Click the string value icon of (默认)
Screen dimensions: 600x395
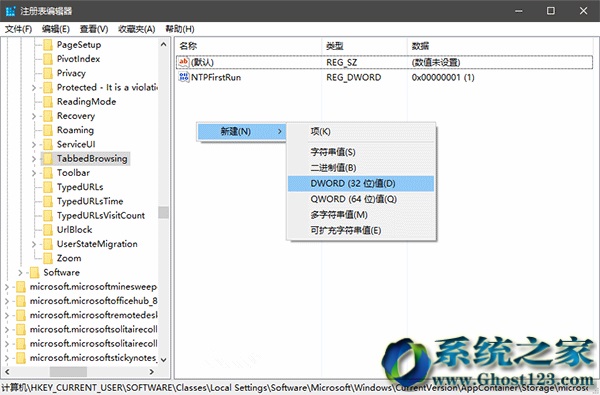pos(184,62)
